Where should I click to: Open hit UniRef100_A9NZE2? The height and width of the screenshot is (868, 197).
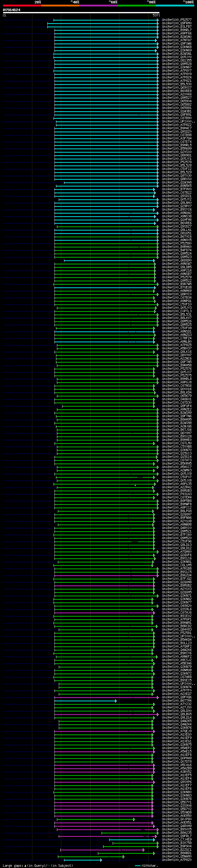coord(176,409)
